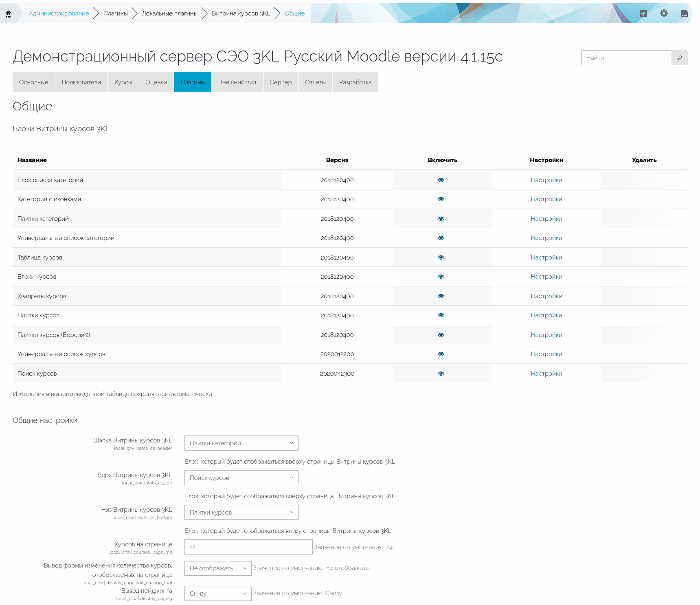Screen dimensions: 700x605
Task: Go to the home page icon
Action: click(x=8, y=13)
